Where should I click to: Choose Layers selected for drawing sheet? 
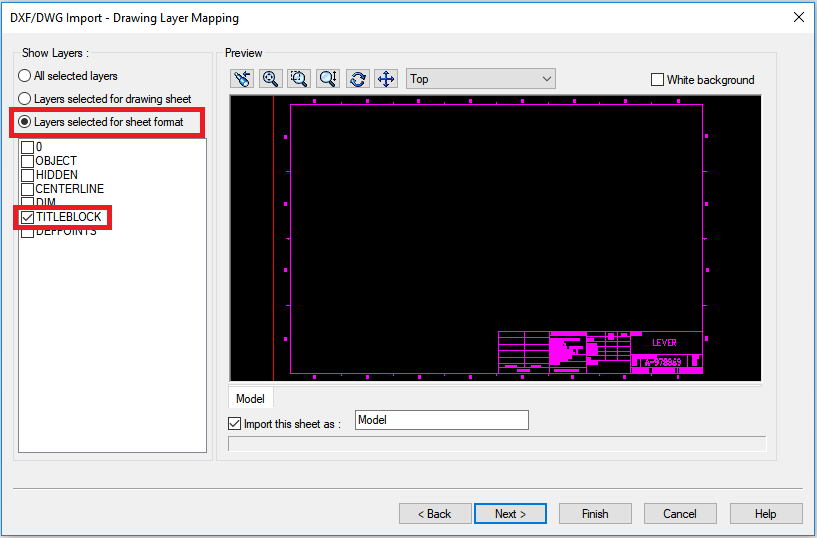pos(24,98)
